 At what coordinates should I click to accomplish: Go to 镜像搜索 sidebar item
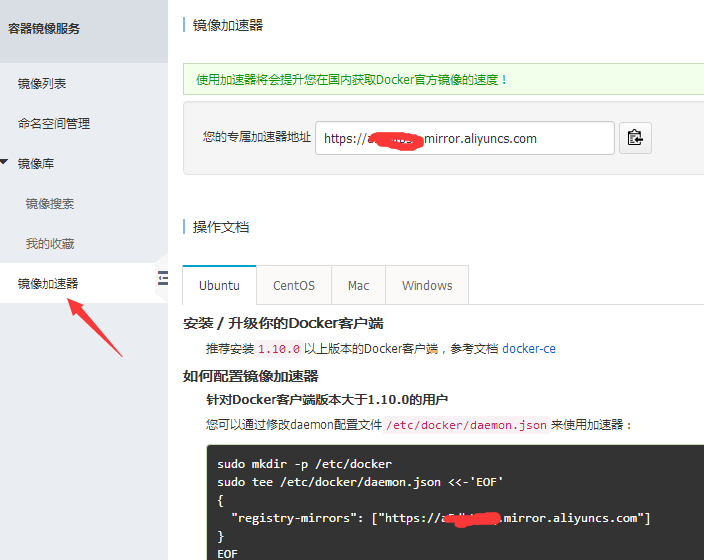(x=50, y=203)
